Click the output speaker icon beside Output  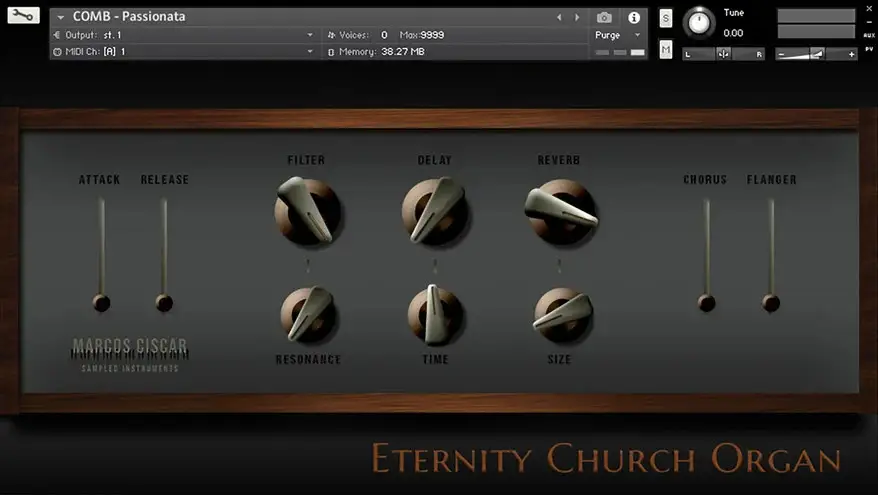coord(57,35)
